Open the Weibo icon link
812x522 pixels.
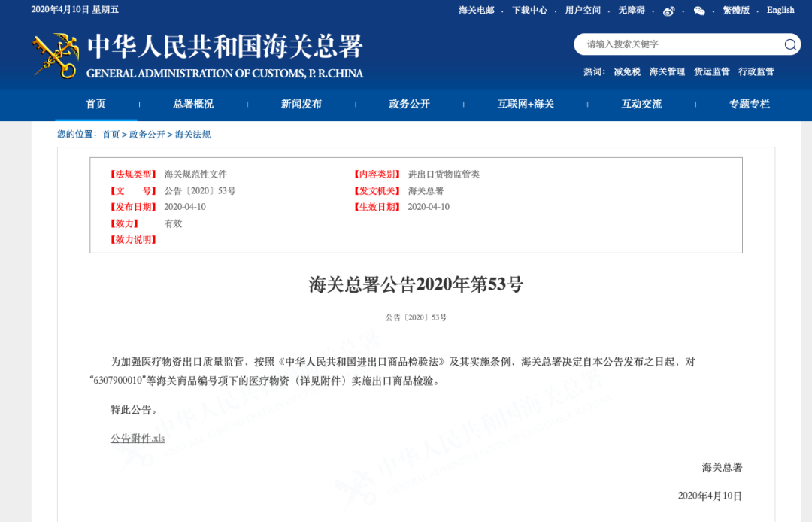click(x=668, y=11)
